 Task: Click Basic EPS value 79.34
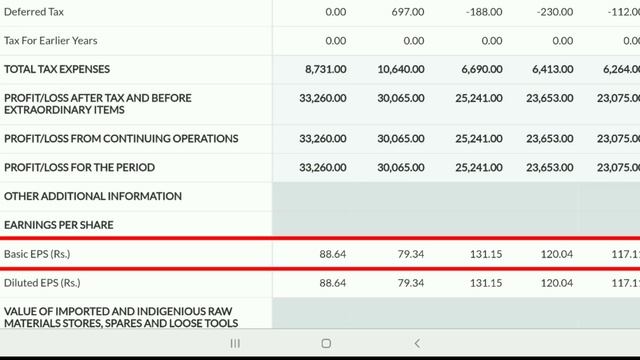coord(411,254)
